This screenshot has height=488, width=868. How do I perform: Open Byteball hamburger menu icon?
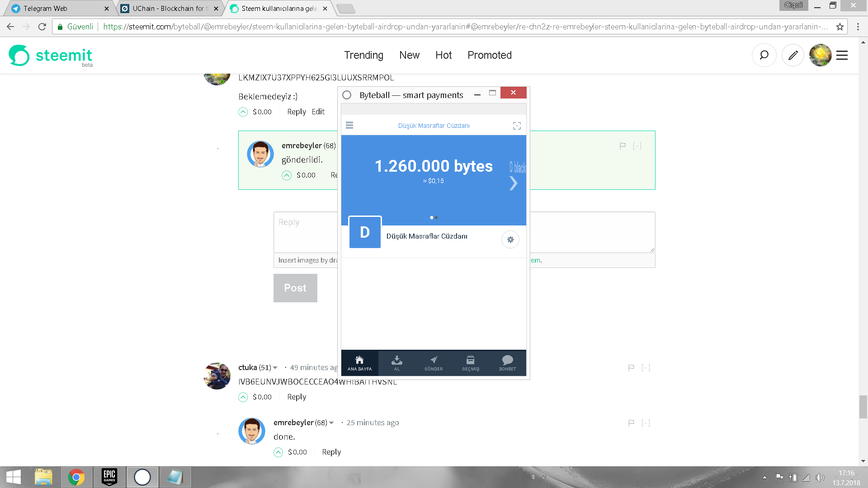point(349,125)
